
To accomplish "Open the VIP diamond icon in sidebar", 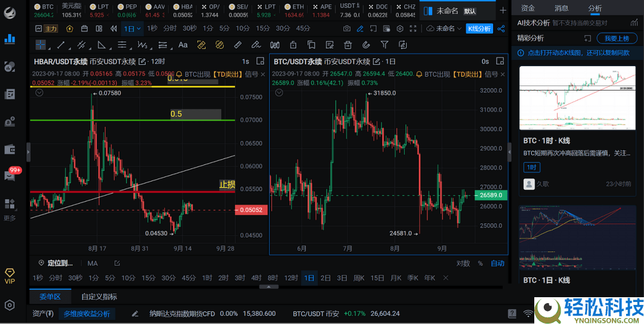I will click(x=10, y=276).
